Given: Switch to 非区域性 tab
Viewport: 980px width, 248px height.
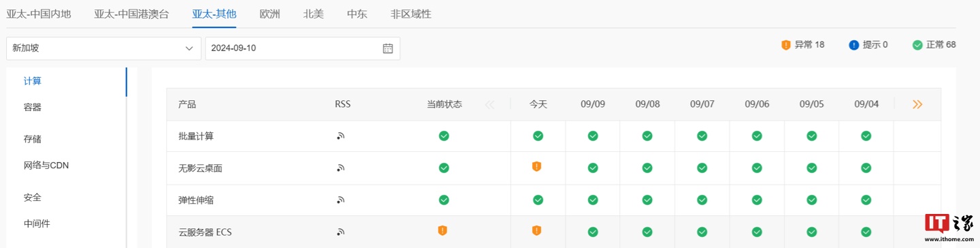Looking at the screenshot, I should [411, 14].
